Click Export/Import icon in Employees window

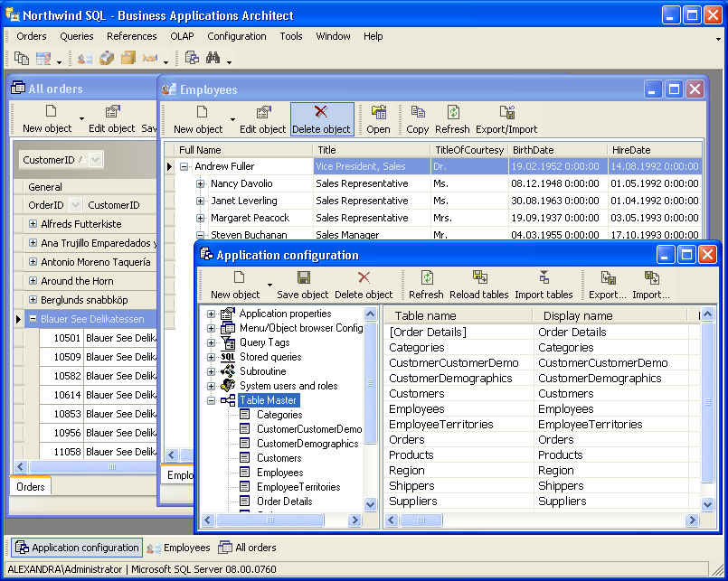pyautogui.click(x=507, y=112)
